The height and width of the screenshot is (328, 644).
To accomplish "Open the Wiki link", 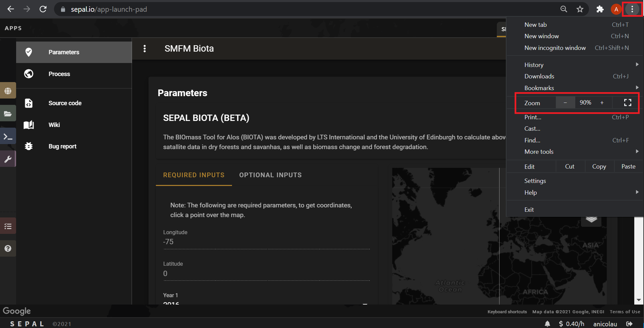I will click(x=74, y=125).
